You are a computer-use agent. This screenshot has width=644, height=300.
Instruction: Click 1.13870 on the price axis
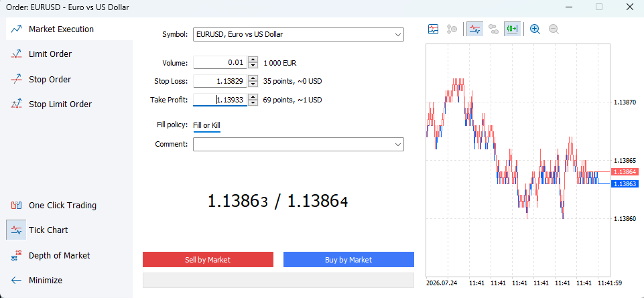[x=625, y=102]
